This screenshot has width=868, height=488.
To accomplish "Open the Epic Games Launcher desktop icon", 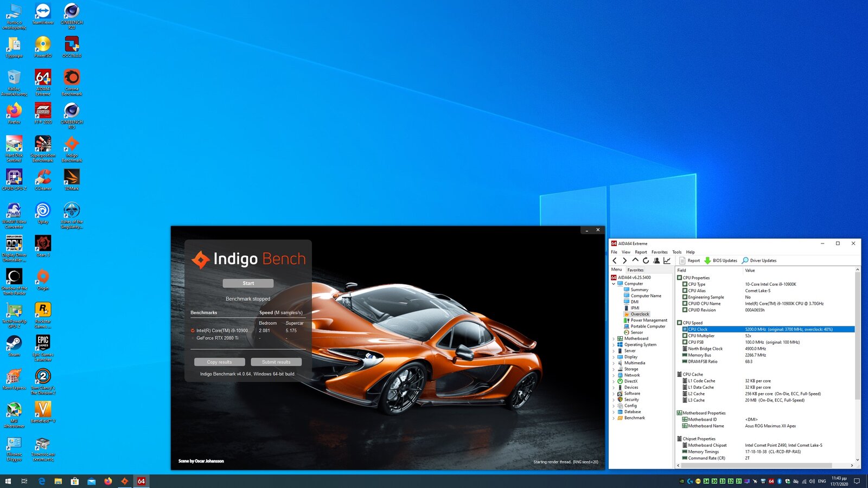I will coord(43,348).
